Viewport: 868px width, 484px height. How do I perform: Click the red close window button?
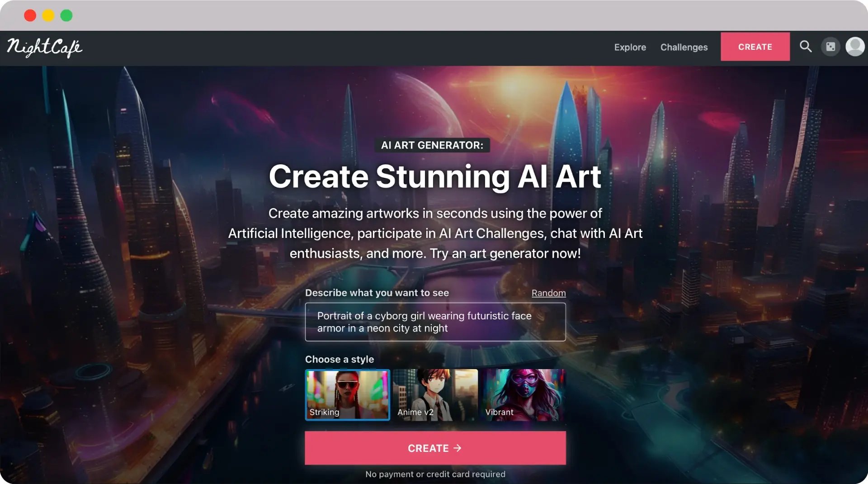pos(30,15)
